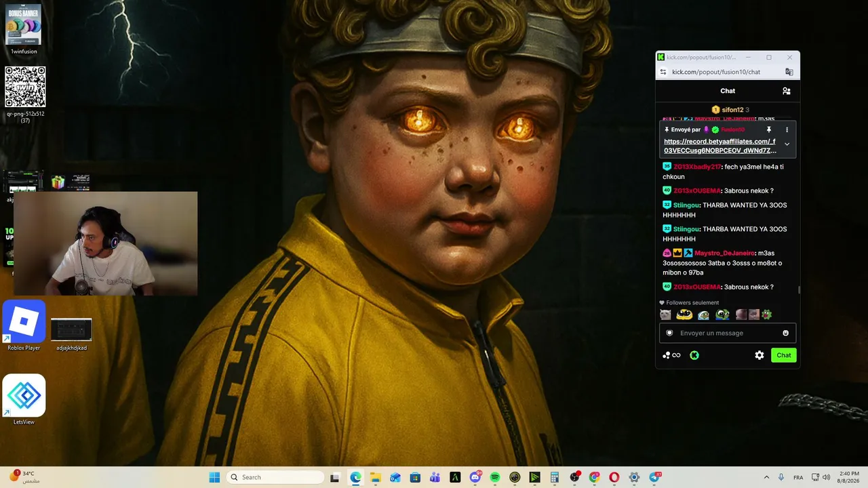Click the 'Envoyer un message' input field

(x=728, y=333)
